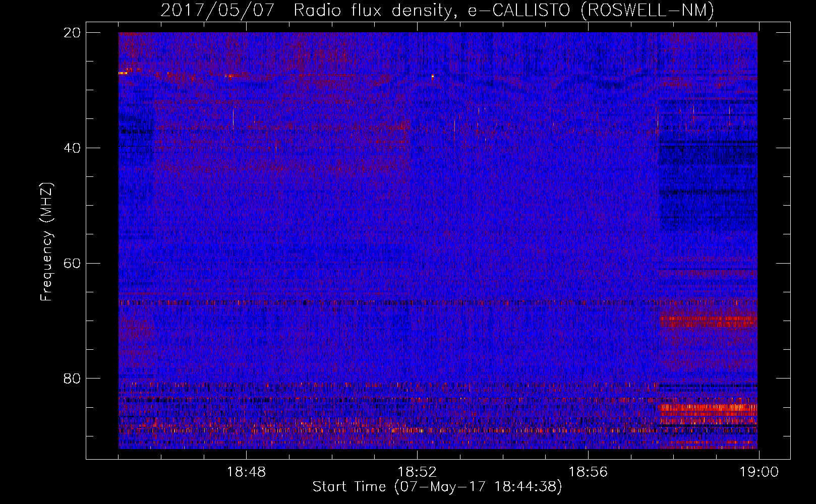Click the 18:52 time tick label

click(x=417, y=472)
